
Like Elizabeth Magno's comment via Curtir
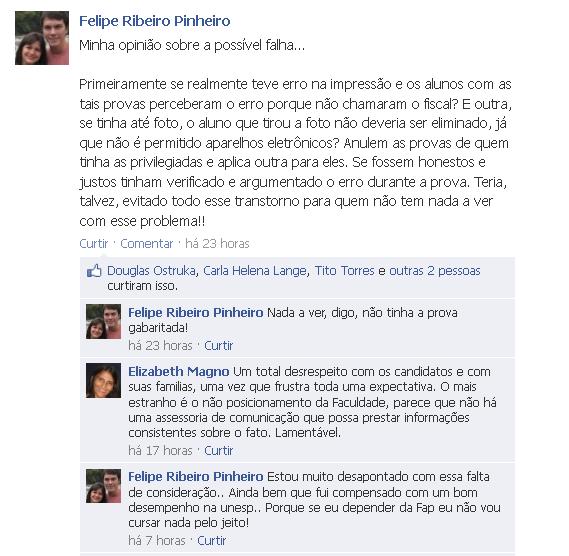click(218, 450)
